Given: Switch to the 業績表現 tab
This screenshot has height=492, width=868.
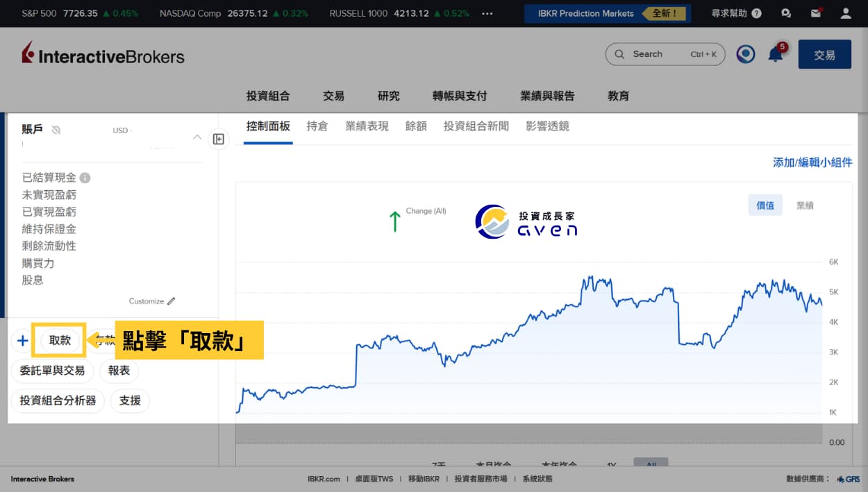Looking at the screenshot, I should (x=367, y=126).
